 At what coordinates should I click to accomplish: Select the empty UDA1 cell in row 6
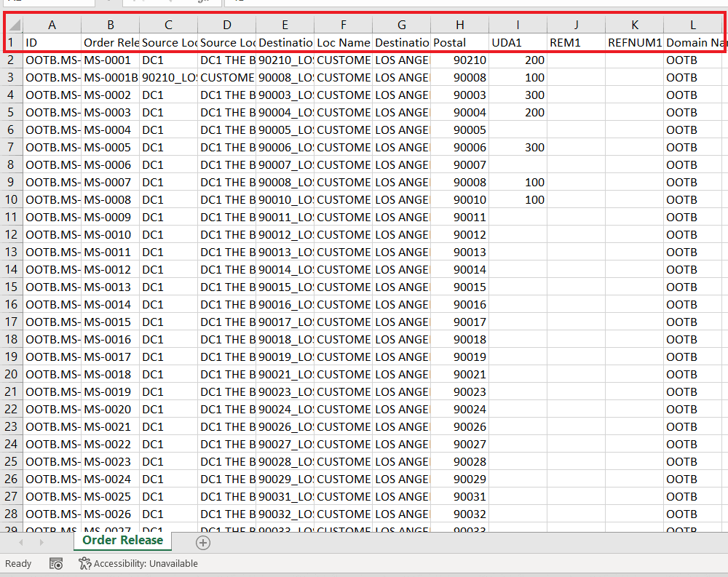[518, 130]
